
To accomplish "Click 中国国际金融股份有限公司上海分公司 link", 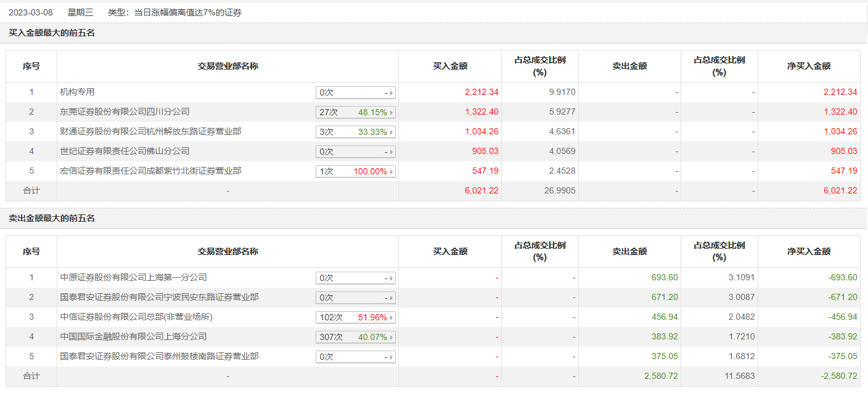I will (133, 337).
